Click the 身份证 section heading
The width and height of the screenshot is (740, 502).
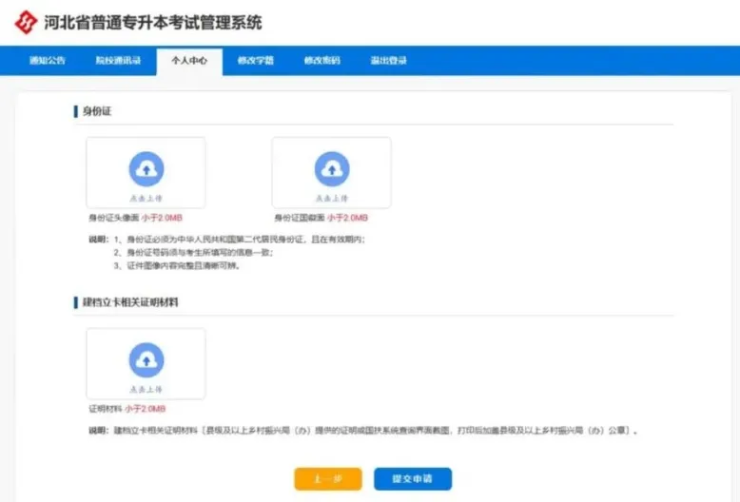96,111
